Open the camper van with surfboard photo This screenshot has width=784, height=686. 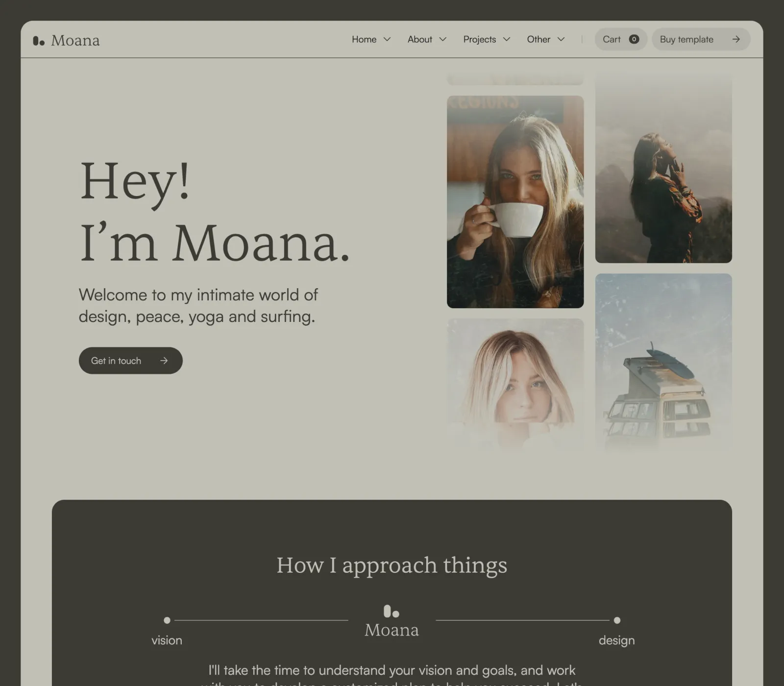[663, 362]
